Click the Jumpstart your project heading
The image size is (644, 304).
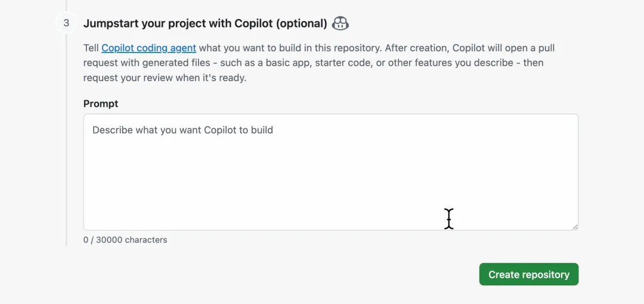(205, 23)
